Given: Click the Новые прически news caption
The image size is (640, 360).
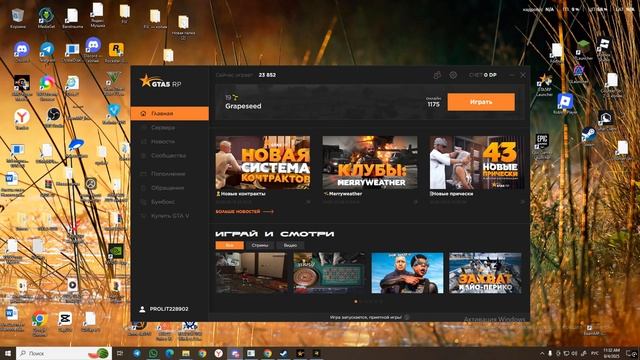Looking at the screenshot, I should [453, 194].
